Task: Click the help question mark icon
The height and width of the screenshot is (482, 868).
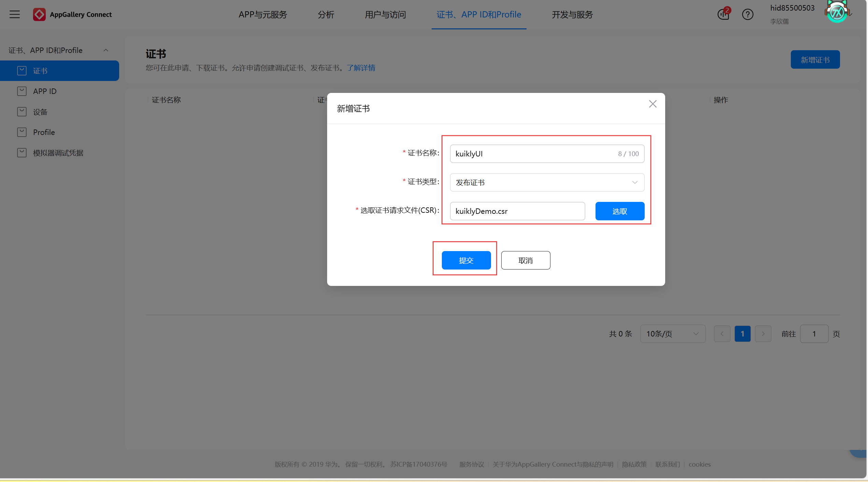Action: tap(747, 14)
